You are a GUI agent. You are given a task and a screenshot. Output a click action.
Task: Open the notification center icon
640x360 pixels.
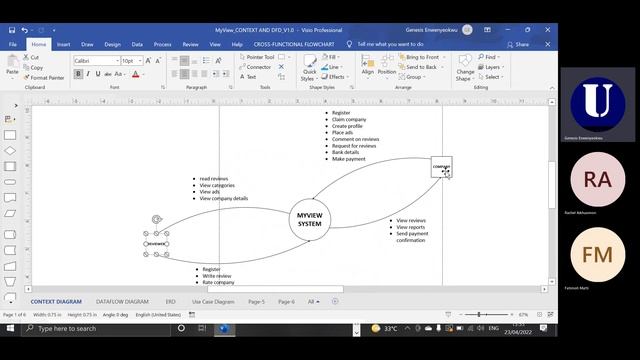click(x=544, y=328)
